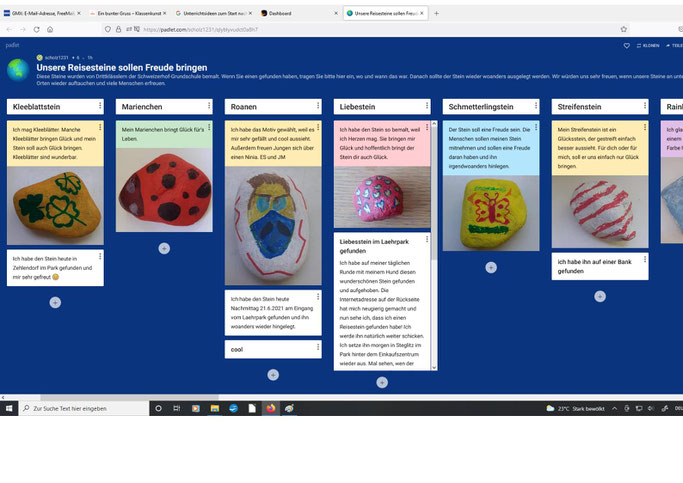Open File Explorer from taskbar
Viewport: 683px width, 483px height.
click(x=214, y=408)
